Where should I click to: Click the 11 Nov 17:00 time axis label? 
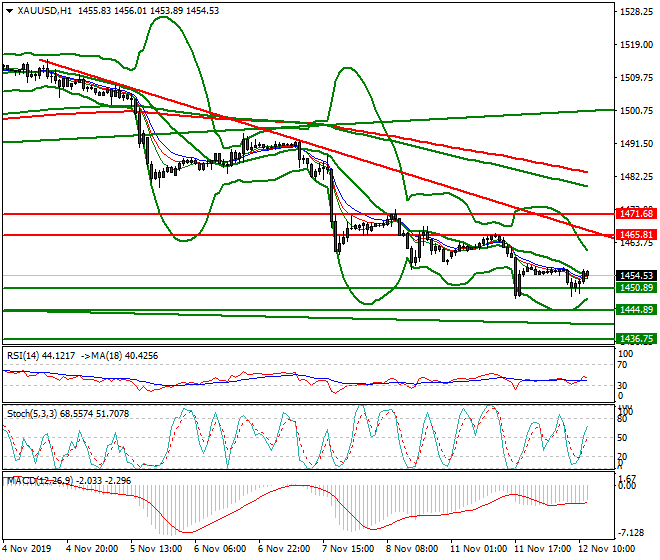coord(543,549)
